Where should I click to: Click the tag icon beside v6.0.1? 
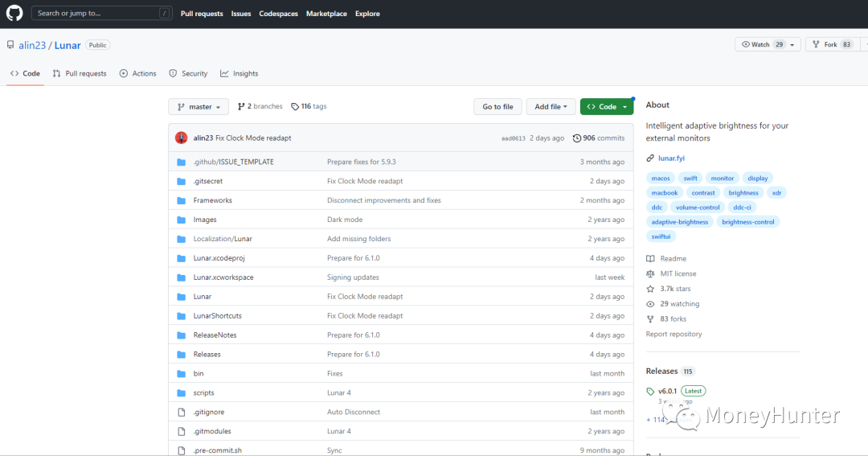pyautogui.click(x=650, y=391)
